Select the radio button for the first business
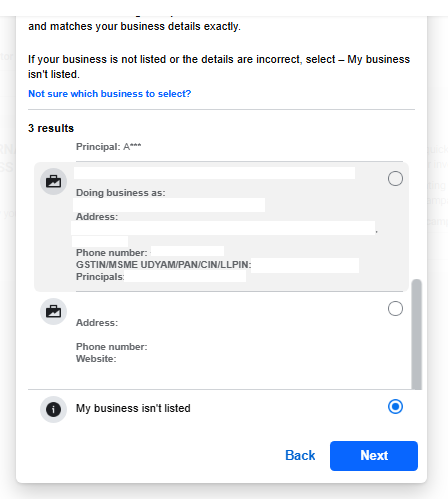The image size is (448, 499). tap(395, 179)
